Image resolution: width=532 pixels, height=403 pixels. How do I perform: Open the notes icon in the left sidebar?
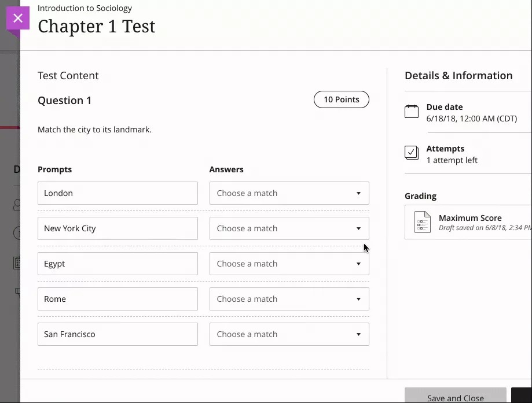pos(17,263)
